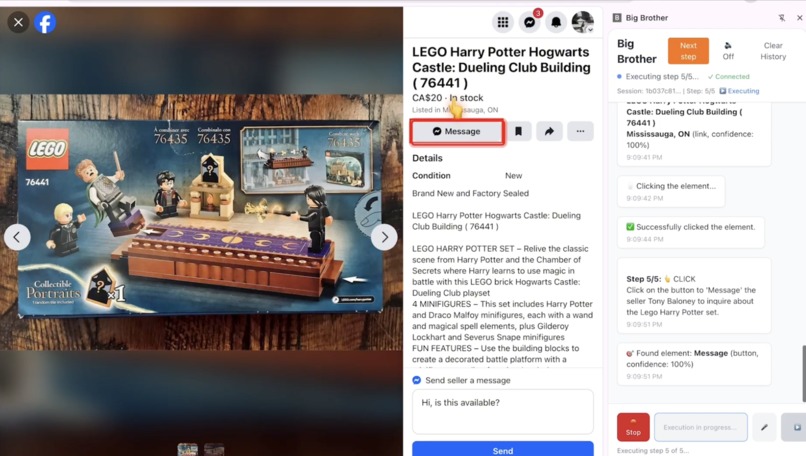The width and height of the screenshot is (806, 456).
Task: Toggle the Big Brother sound Off switch
Action: (728, 51)
